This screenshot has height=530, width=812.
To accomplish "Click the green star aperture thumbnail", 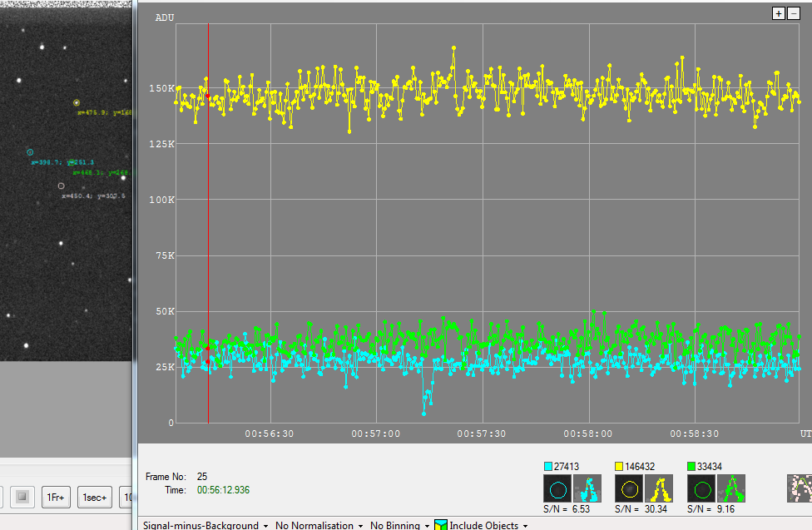I will (x=701, y=488).
